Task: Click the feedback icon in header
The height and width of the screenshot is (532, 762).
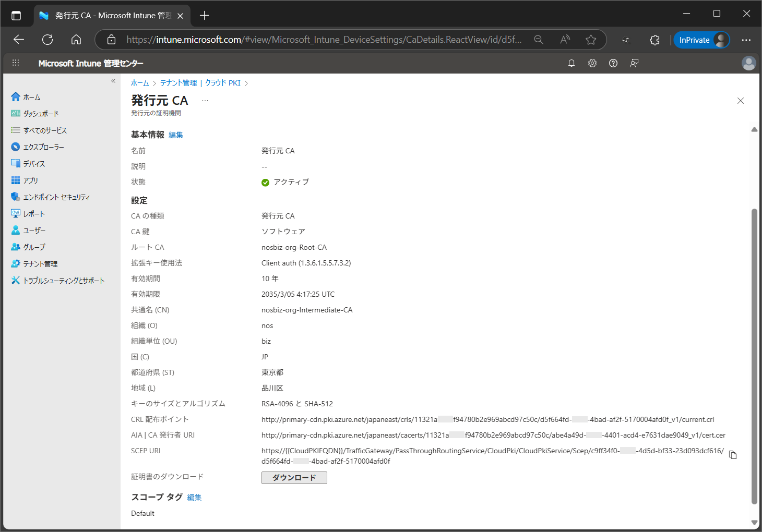Action: [634, 63]
